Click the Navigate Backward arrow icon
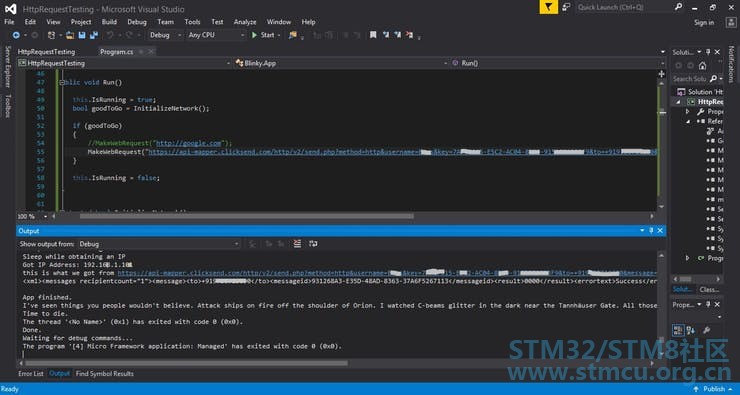740x395 pixels. 16,35
